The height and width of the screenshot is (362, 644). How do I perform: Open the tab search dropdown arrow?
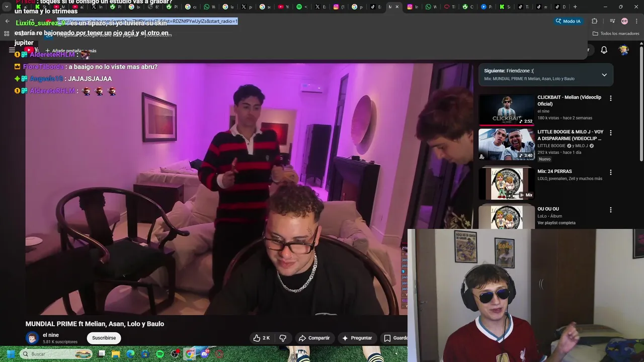(x=7, y=7)
